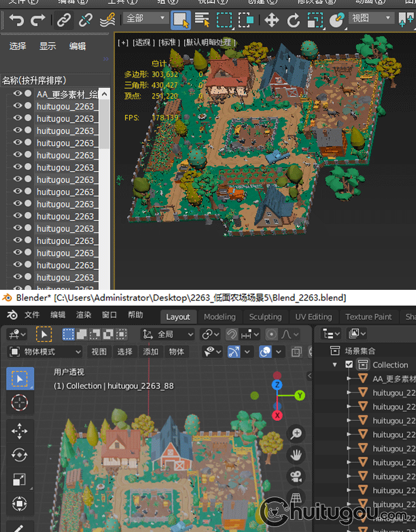Screen dimensions: 416x532
Task: Toggle proportional editing in Blender
Action: [x=271, y=335]
